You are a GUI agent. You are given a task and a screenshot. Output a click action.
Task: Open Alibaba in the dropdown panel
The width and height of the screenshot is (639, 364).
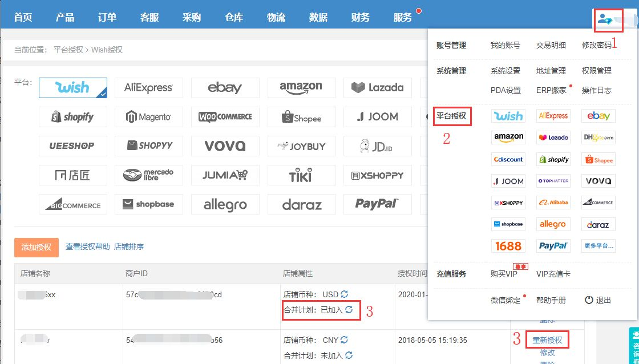coord(553,203)
